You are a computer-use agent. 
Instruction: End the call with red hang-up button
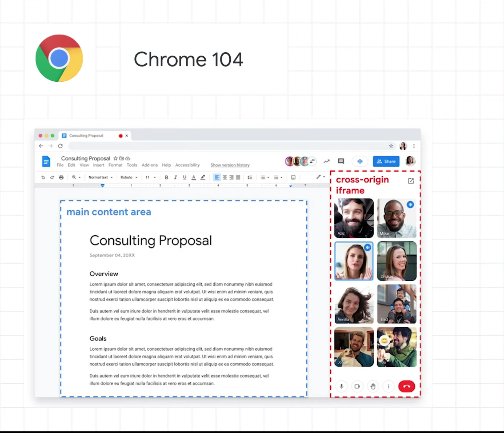tap(406, 386)
